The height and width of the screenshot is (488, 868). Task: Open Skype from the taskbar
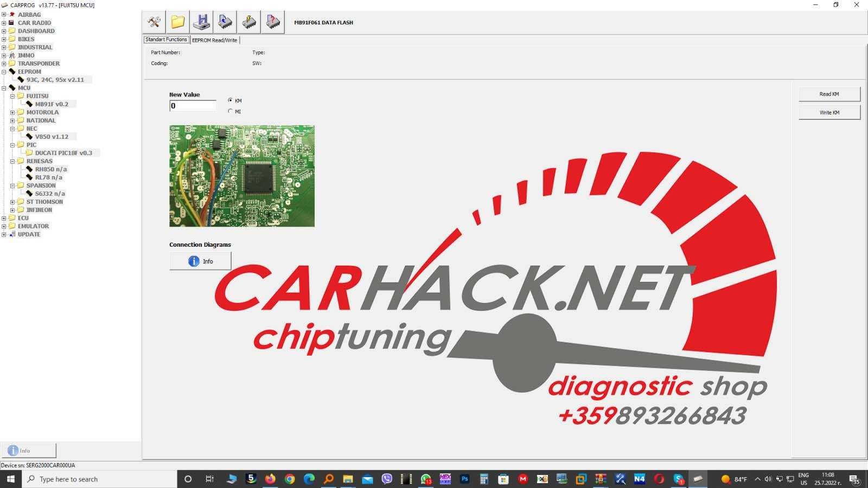coord(679,479)
